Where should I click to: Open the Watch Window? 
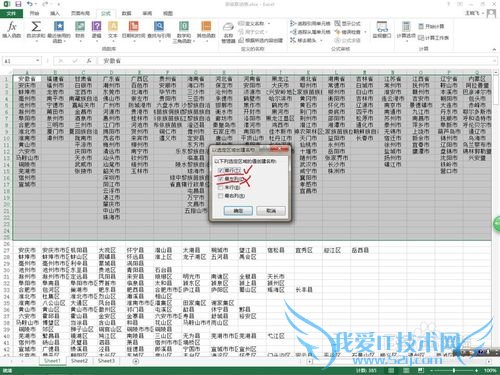pyautogui.click(x=382, y=29)
